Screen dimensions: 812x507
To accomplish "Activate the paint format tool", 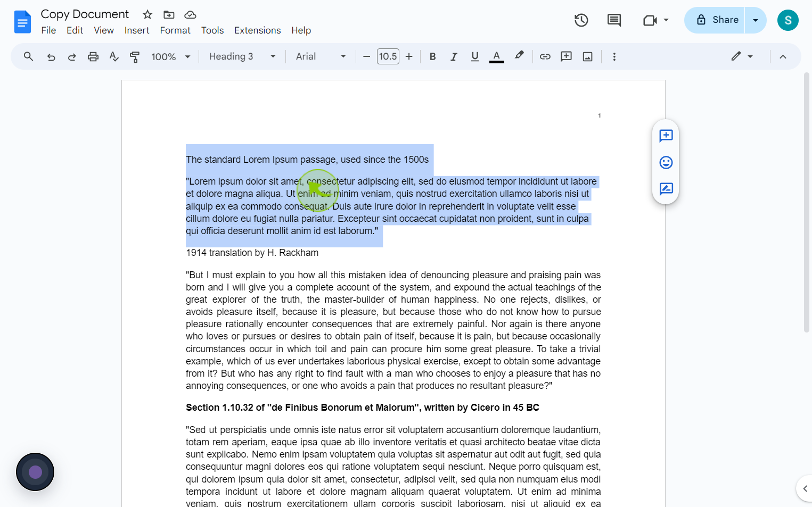I will [135, 56].
